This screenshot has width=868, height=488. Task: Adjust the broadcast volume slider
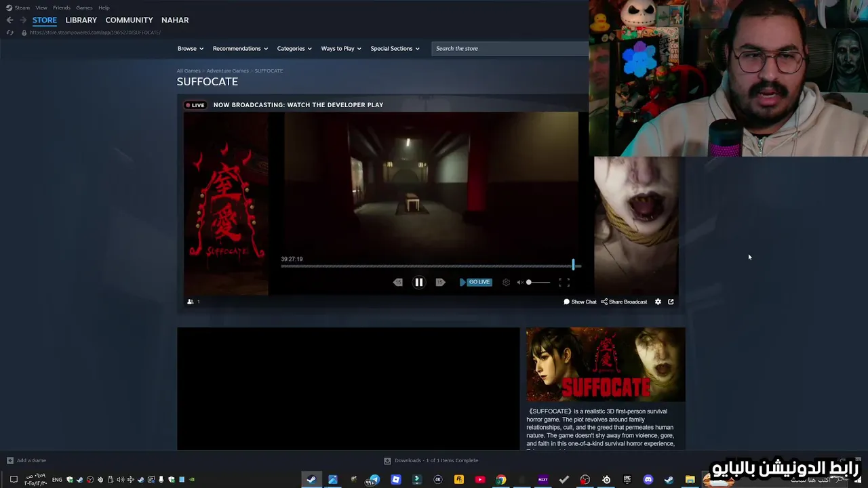[538, 283]
